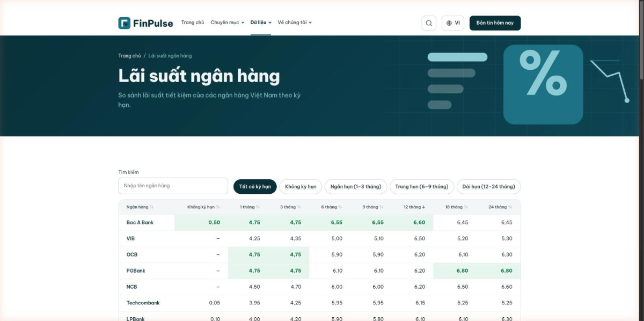Click Techcombank's 0,05 rate cell
The image size is (644, 321).
215,303
